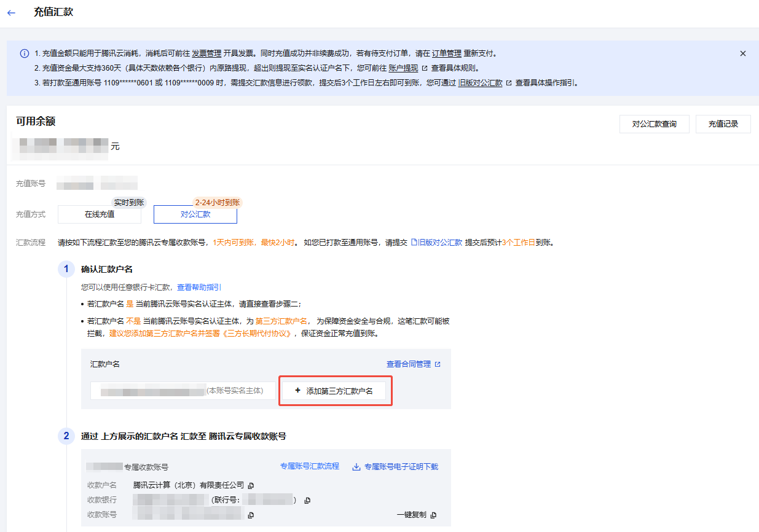Copy 收款户名 using its copy icon
759x532 pixels.
point(251,486)
